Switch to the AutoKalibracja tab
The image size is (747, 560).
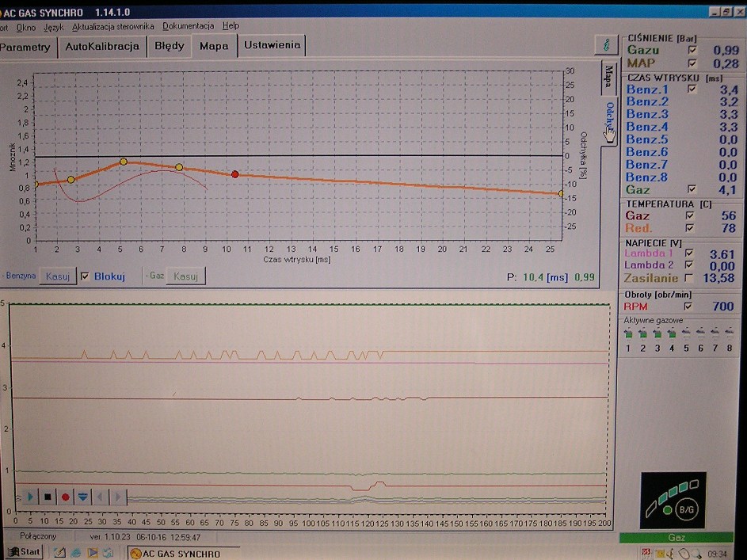click(102, 46)
